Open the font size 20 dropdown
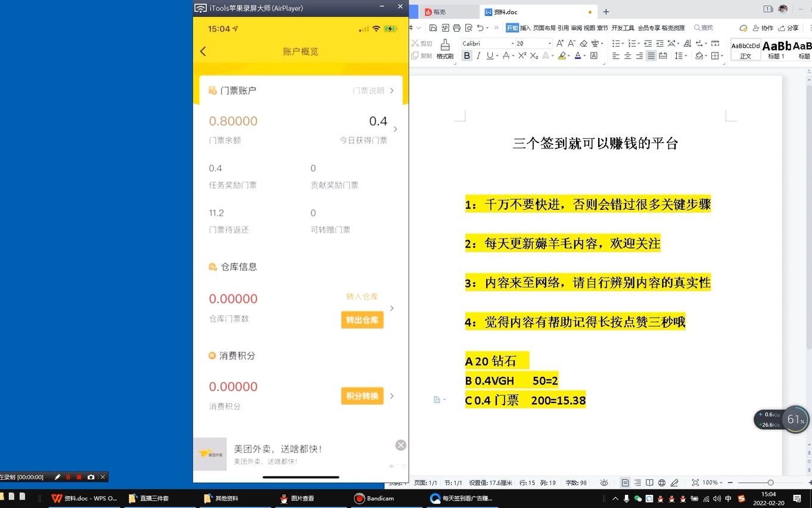The width and height of the screenshot is (812, 508). click(550, 43)
